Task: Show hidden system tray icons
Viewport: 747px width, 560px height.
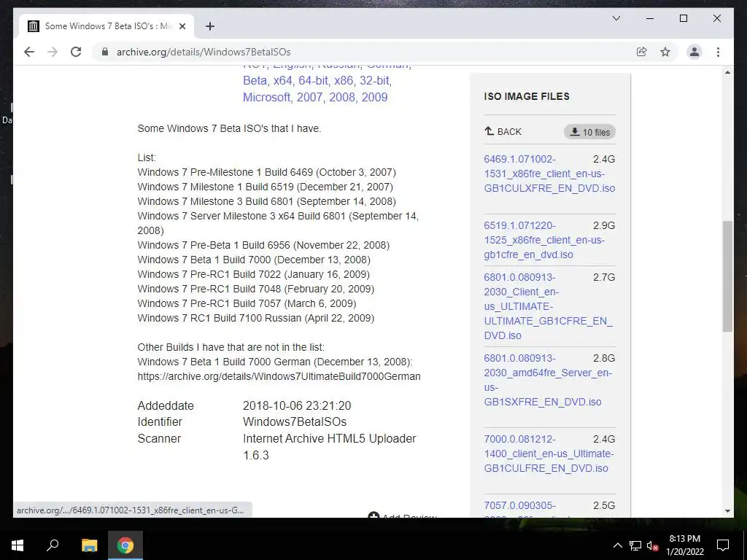Action: 617,545
